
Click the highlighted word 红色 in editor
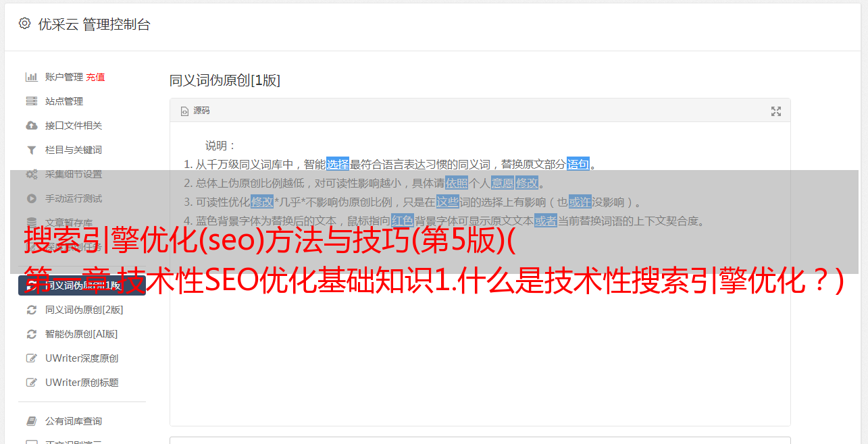(402, 221)
